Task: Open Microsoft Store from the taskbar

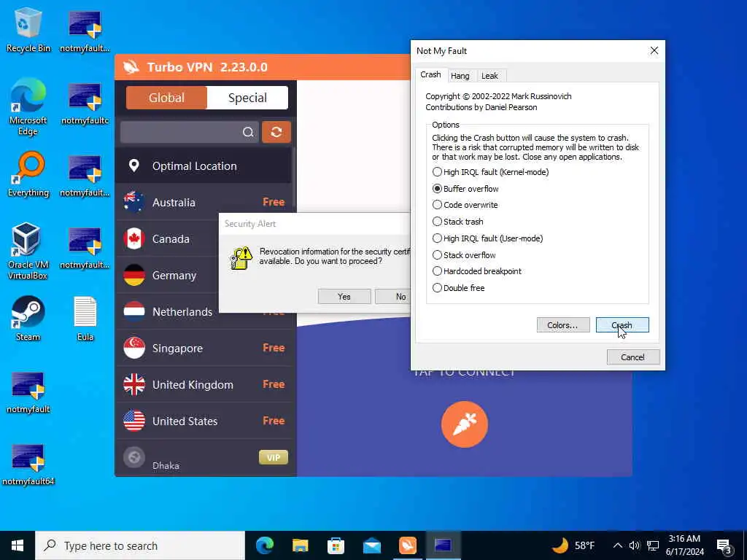Action: pos(336,545)
